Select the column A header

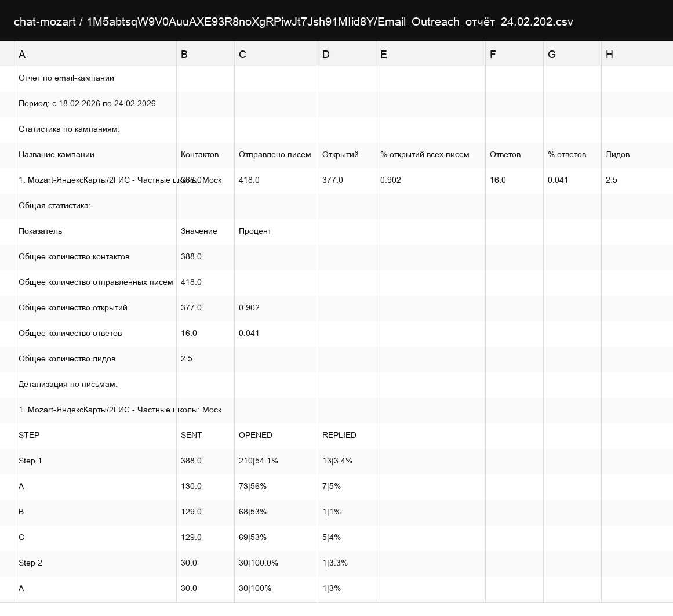click(x=95, y=54)
